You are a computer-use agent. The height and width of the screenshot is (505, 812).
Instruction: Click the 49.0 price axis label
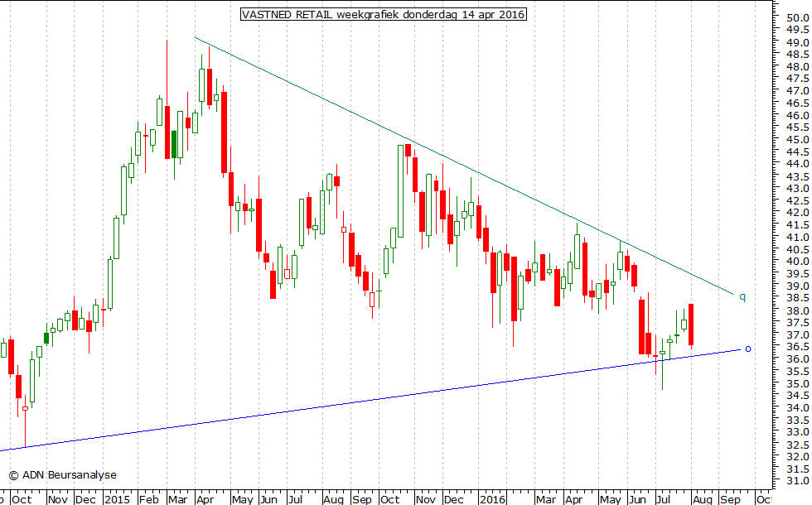coord(798,42)
